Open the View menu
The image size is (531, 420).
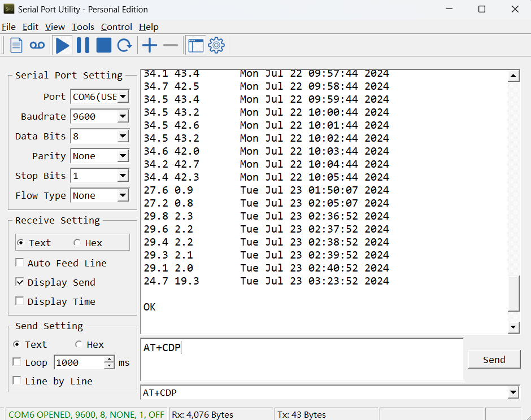tap(55, 27)
